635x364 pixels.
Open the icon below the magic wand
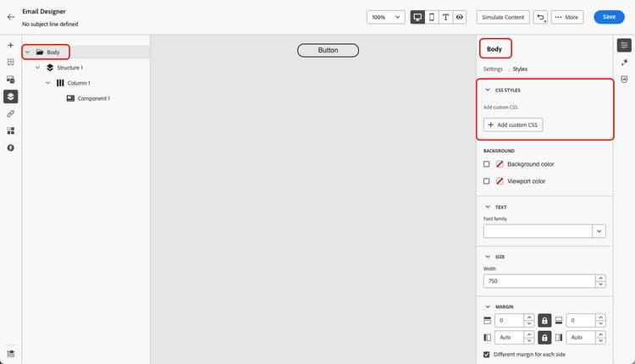624,80
